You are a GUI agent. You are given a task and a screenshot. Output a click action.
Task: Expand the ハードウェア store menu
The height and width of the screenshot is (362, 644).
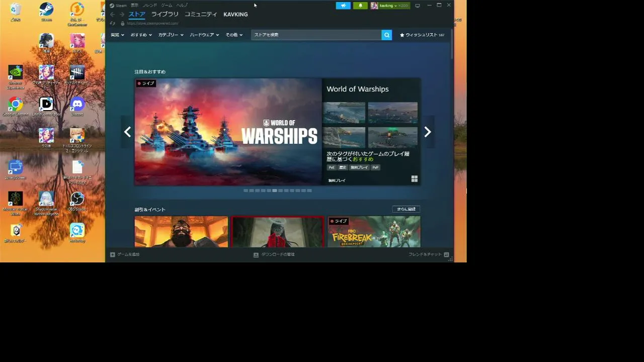click(x=204, y=35)
